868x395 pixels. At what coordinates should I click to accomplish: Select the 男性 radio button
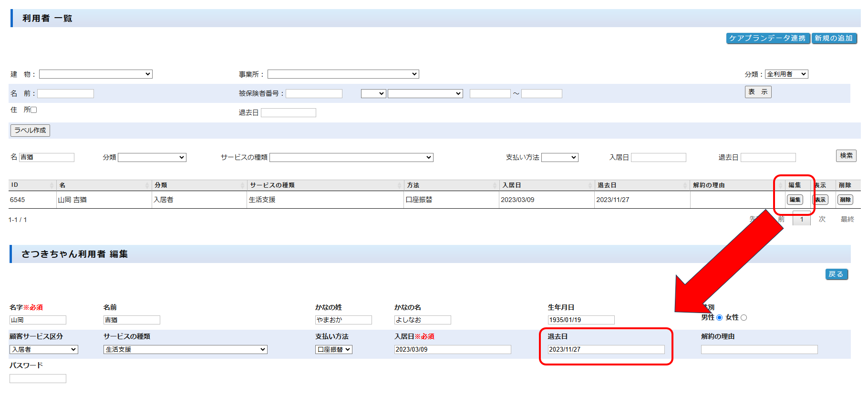719,318
